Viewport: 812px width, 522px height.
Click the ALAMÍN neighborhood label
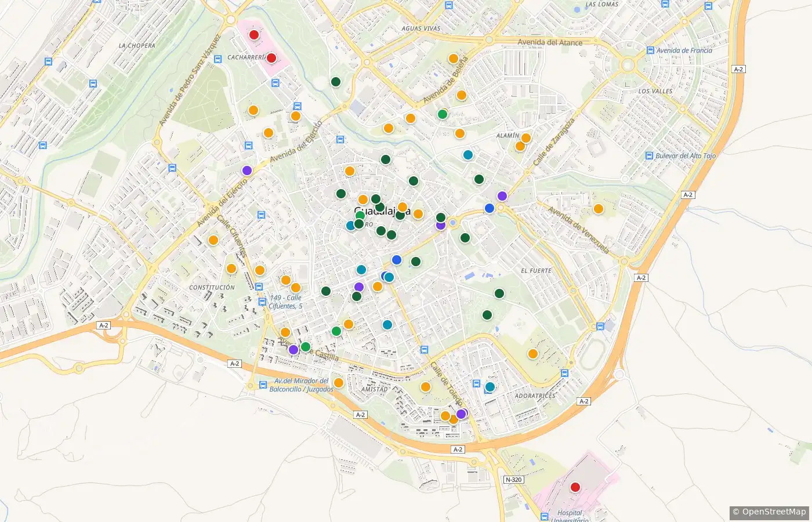point(507,136)
